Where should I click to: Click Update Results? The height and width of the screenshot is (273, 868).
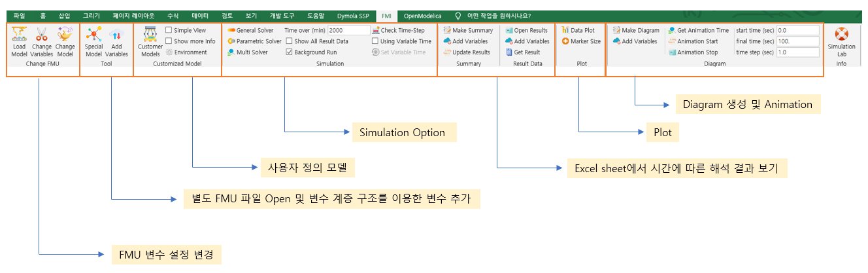coord(467,52)
